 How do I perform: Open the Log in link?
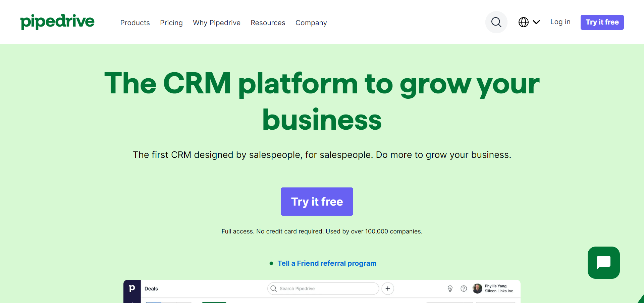[x=560, y=21]
